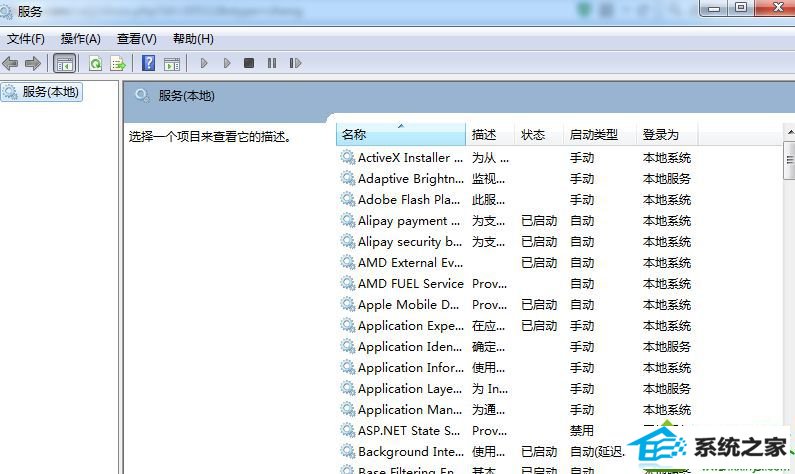Viewport: 795px width, 474px height.
Task: Open the Help question-mark icon
Action: point(149,63)
